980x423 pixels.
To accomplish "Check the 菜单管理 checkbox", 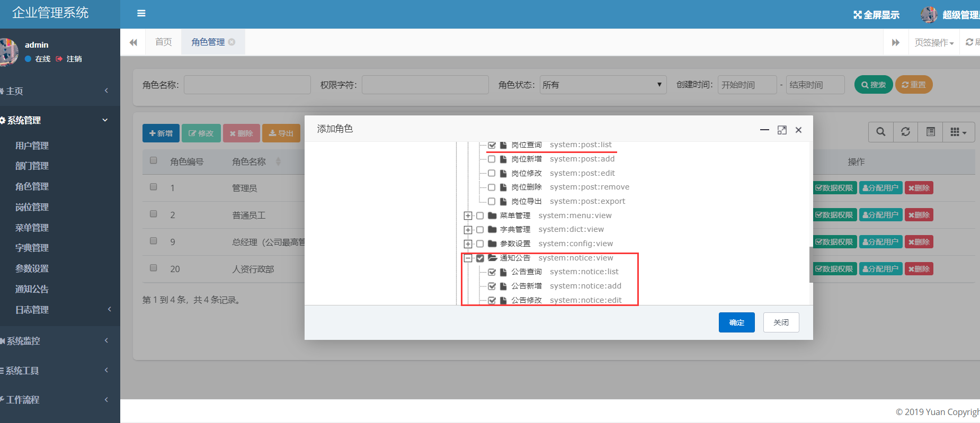I will pyautogui.click(x=480, y=215).
